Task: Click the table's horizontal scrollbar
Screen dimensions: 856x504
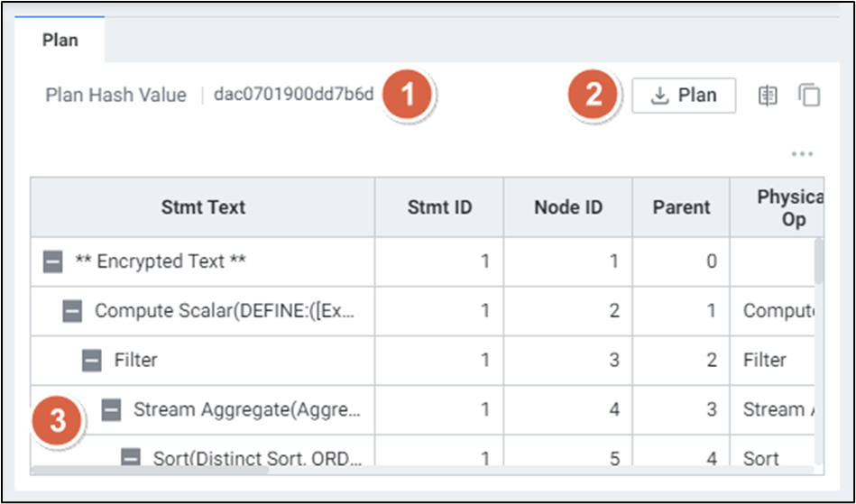Action: point(151,469)
